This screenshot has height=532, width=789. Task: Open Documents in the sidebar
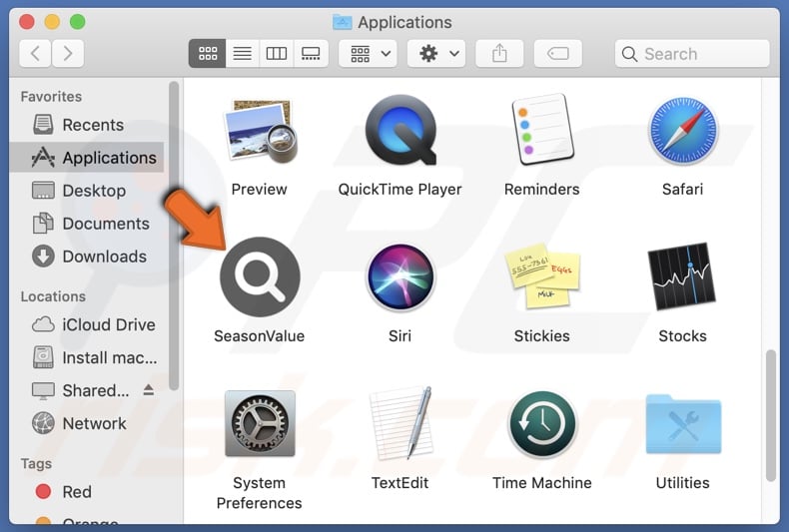(87, 224)
